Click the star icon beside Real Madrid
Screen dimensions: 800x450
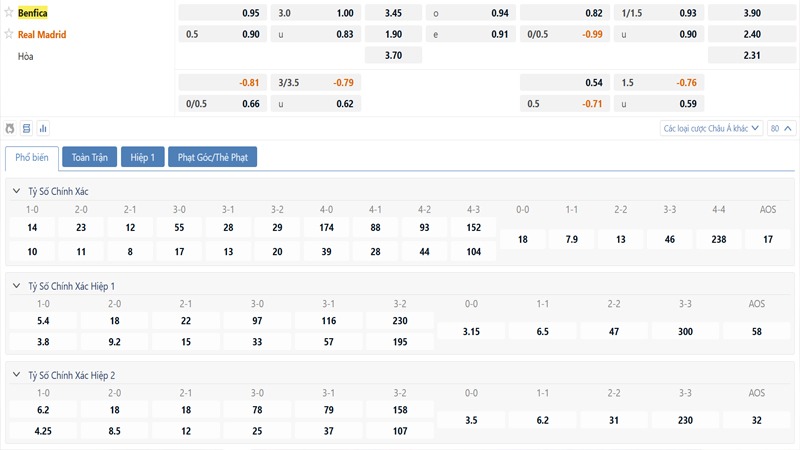pyautogui.click(x=9, y=34)
